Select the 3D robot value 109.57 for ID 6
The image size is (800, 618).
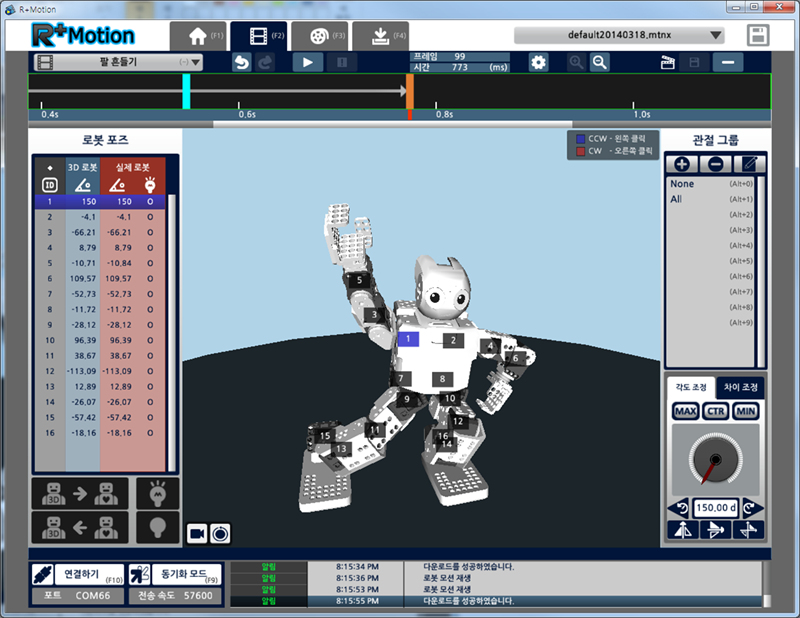point(83,279)
